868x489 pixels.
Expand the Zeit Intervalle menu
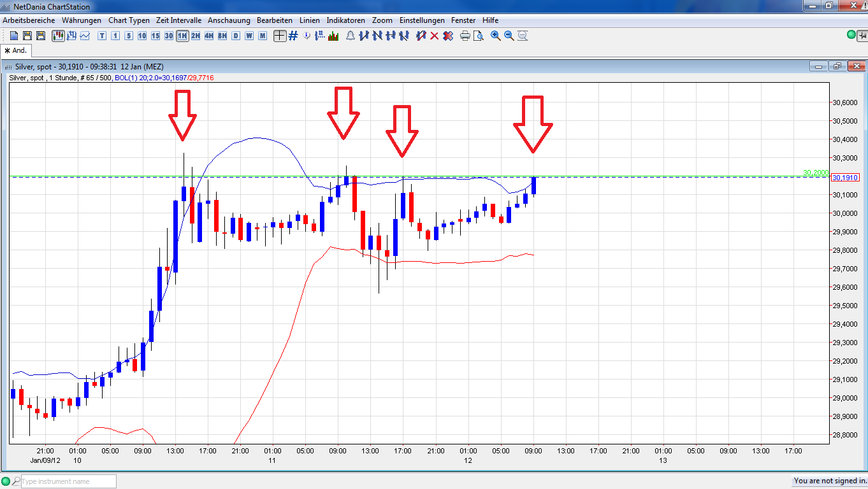click(179, 20)
